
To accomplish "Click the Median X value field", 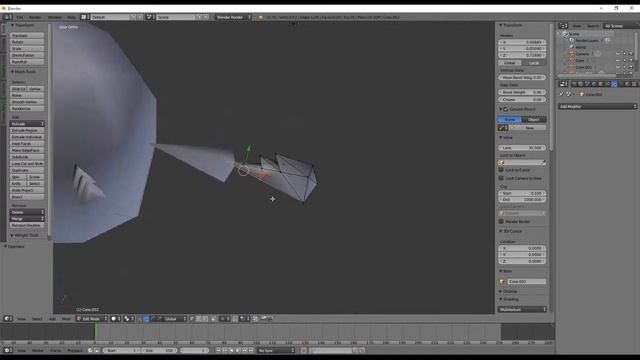I will coord(522,42).
